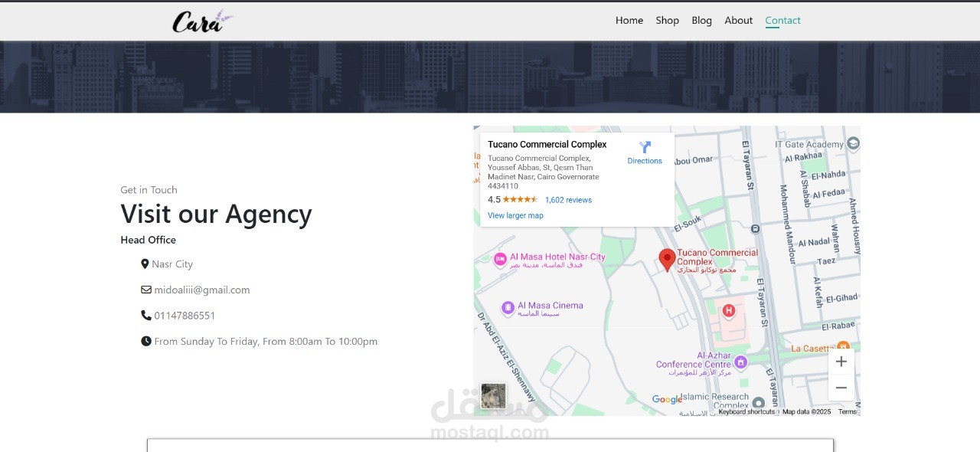Click the transit stop icon on El Tayaran St

[756, 228]
